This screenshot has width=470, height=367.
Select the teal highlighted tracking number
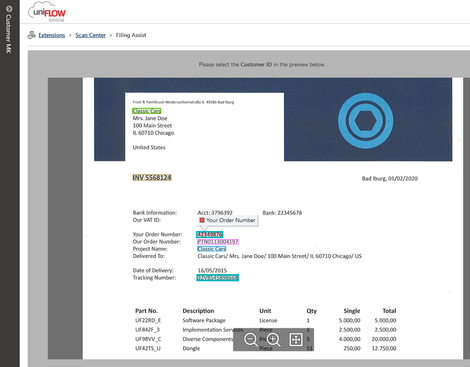pyautogui.click(x=218, y=278)
